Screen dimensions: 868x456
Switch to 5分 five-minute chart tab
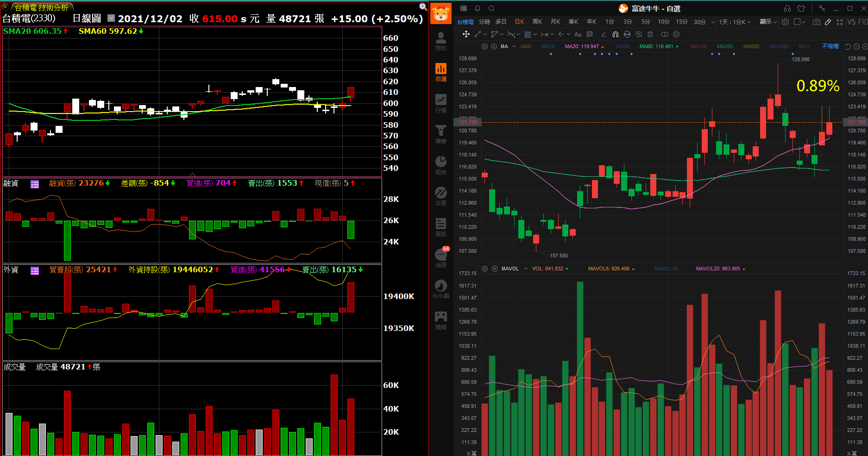[646, 22]
